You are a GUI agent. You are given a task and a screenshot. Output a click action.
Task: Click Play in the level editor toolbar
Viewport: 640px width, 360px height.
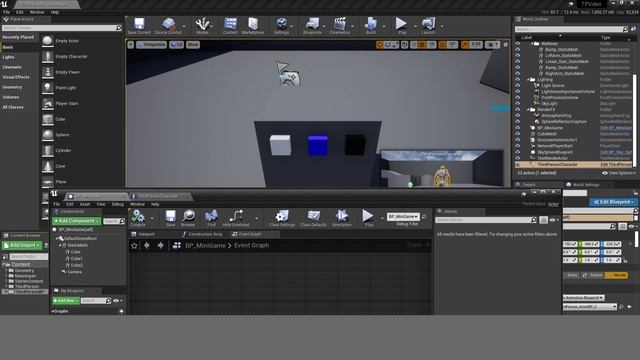402,26
